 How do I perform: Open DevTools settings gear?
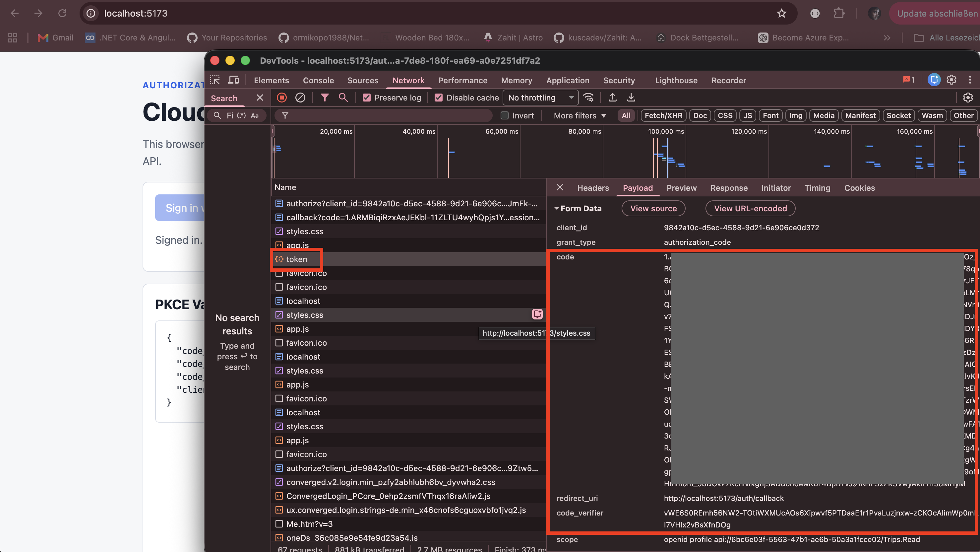click(951, 80)
